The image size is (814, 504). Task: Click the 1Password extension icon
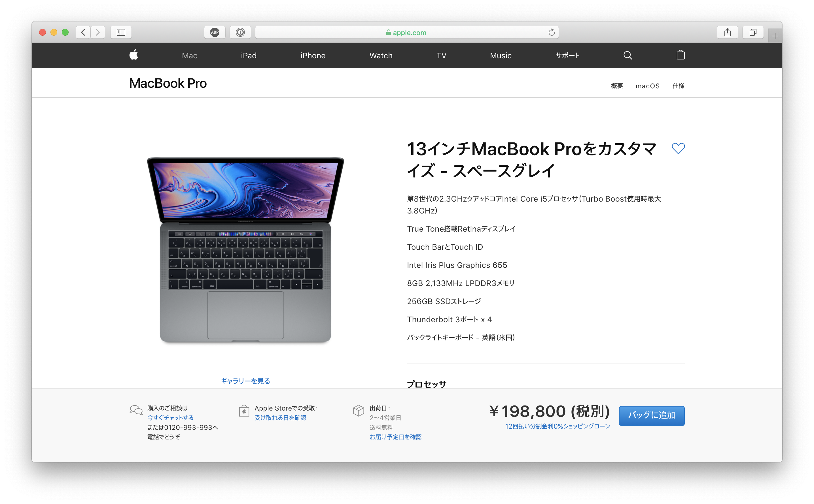[x=240, y=32]
